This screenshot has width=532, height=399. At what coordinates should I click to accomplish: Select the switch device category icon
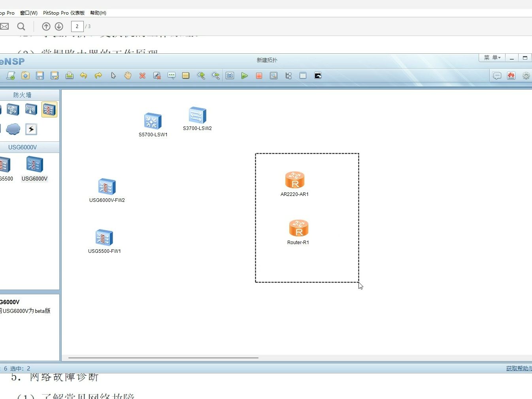(13, 109)
